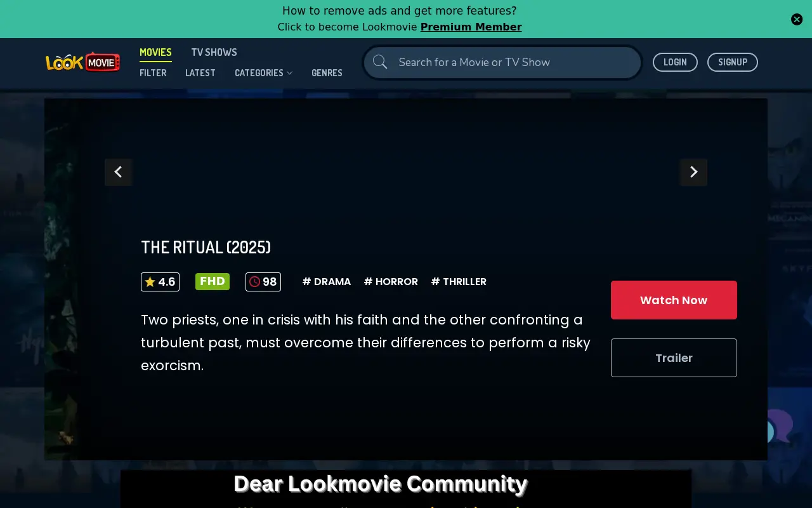Click the LookMovie logo
Image resolution: width=812 pixels, height=508 pixels.
coord(83,62)
